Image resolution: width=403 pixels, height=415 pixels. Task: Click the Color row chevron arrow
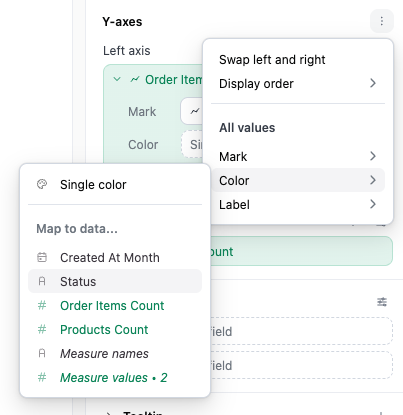point(373,180)
